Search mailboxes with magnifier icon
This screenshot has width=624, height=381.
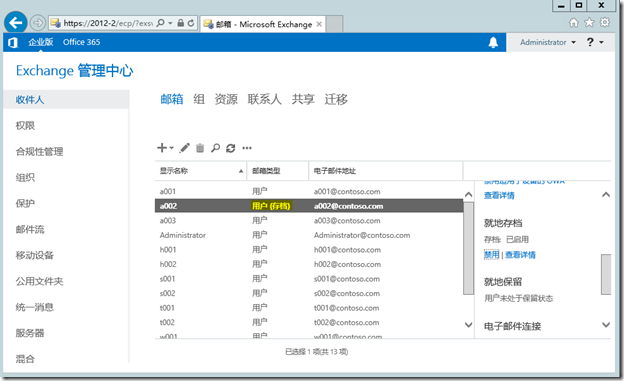click(x=215, y=148)
